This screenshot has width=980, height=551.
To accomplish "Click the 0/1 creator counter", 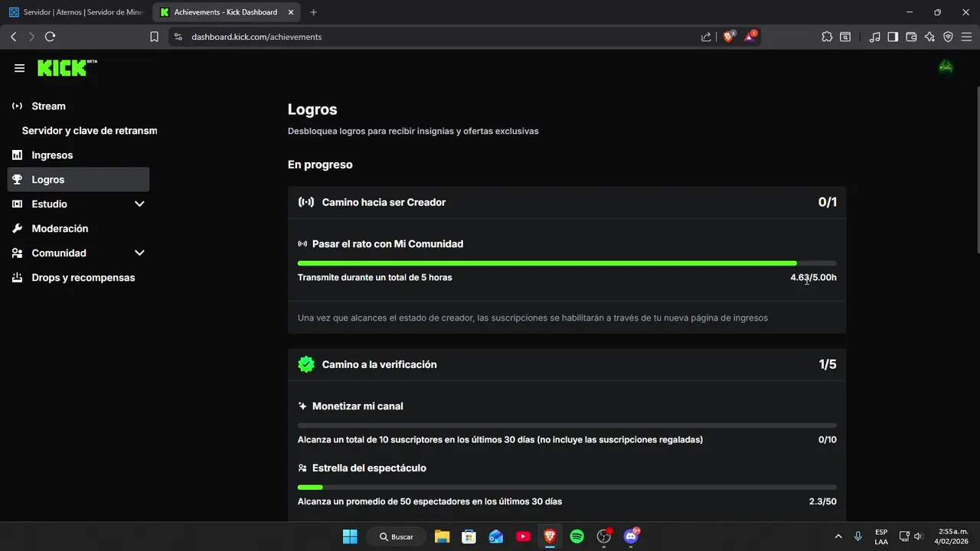I will [x=828, y=202].
